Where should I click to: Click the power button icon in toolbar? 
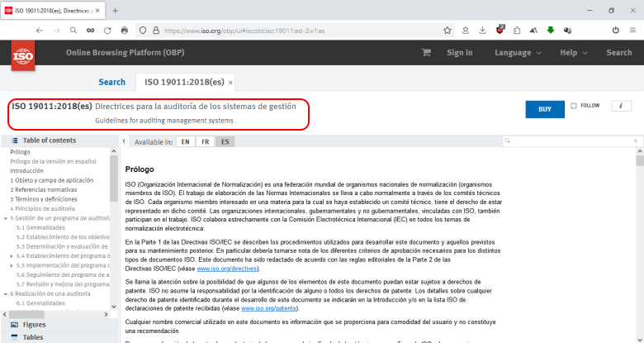point(615,31)
